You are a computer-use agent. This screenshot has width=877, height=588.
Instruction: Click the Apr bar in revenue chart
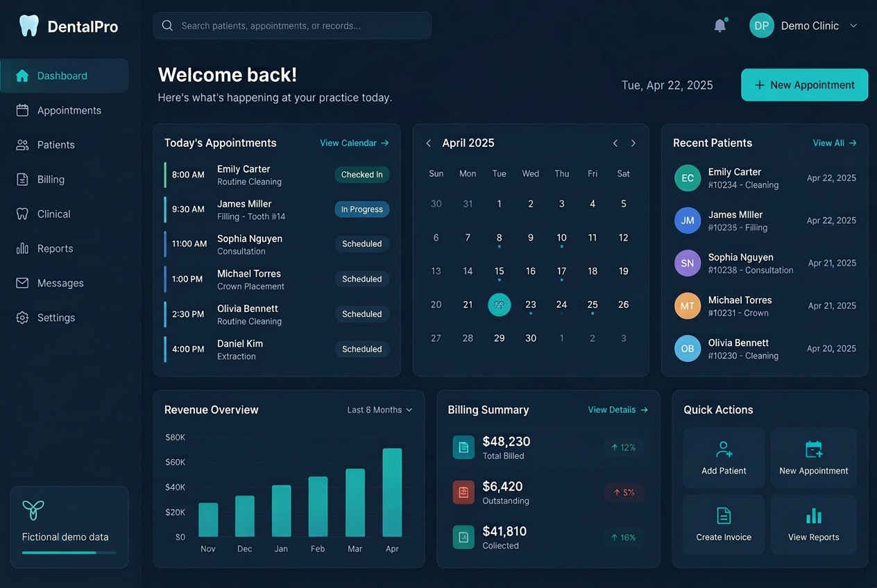pyautogui.click(x=392, y=492)
